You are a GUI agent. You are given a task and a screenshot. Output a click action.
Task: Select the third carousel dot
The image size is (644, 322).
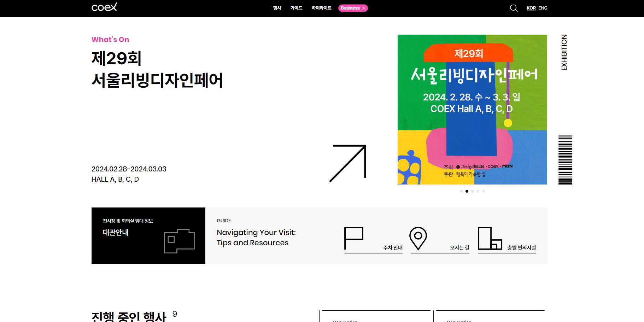[x=473, y=191]
